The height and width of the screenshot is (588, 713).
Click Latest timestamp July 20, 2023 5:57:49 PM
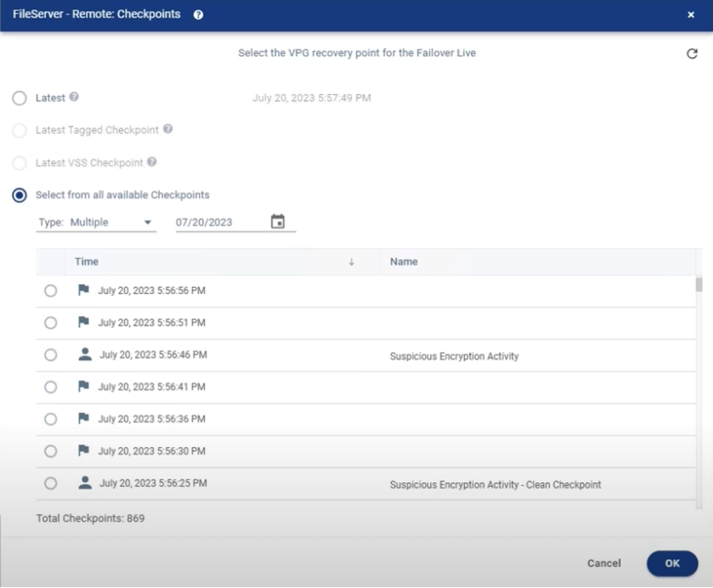coord(312,97)
